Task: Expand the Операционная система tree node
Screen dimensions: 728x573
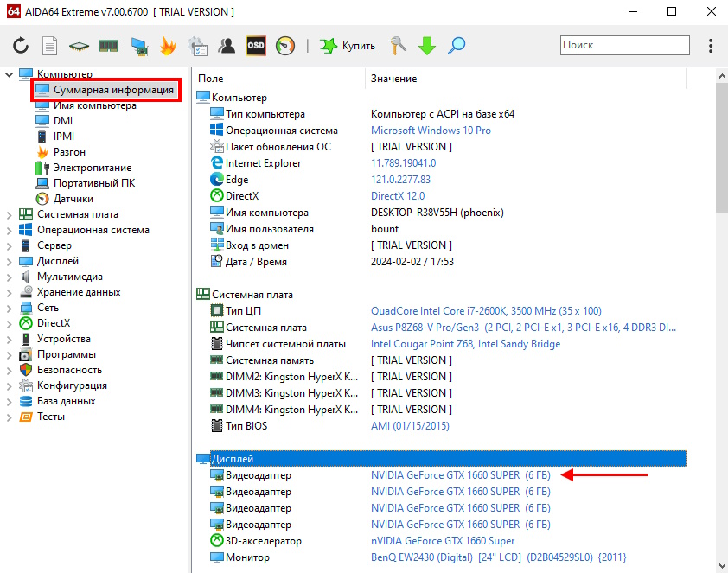Action: click(9, 230)
